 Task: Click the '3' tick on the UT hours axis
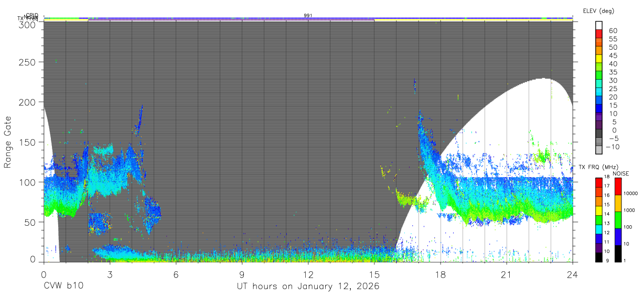[110, 274]
